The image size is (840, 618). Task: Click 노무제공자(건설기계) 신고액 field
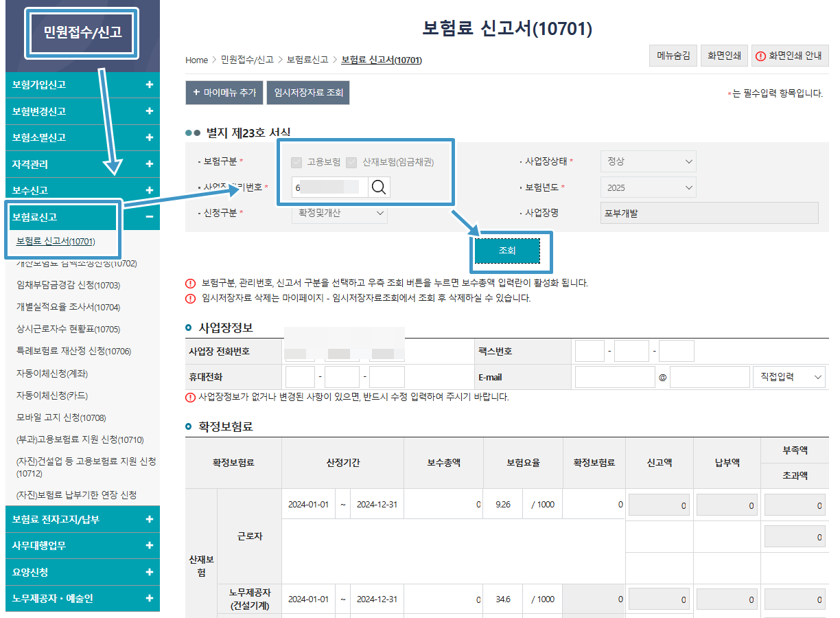659,599
